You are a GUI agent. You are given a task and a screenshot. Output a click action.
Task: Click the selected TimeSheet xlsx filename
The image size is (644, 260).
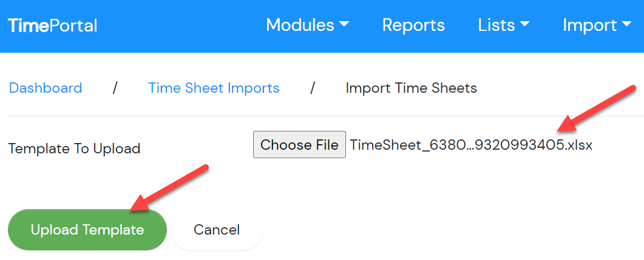coord(471,145)
